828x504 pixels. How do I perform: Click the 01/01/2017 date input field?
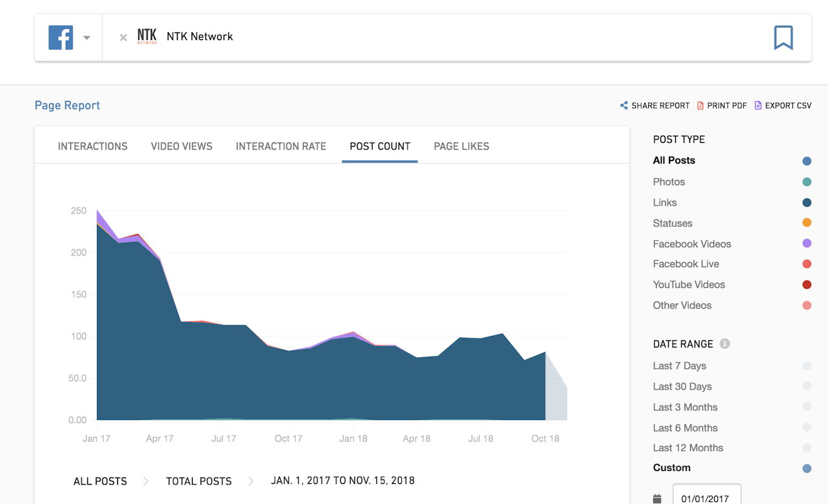(706, 497)
